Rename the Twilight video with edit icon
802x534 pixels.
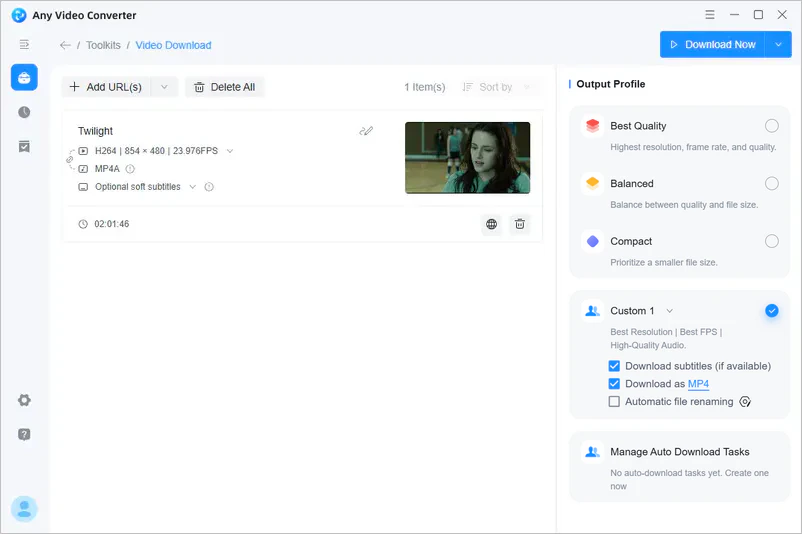click(366, 131)
